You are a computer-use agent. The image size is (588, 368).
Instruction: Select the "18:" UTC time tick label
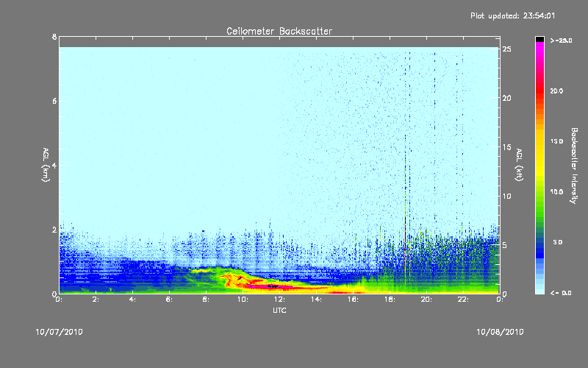(390, 300)
